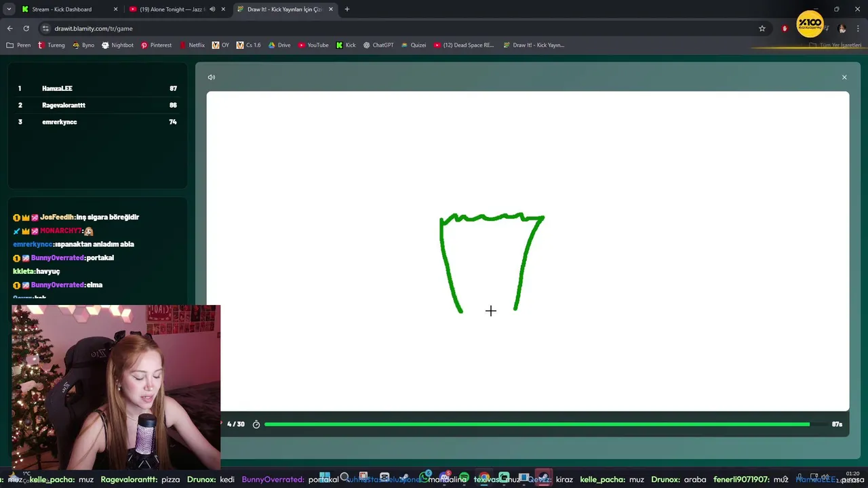Click the white drawing canvas

coord(528,251)
